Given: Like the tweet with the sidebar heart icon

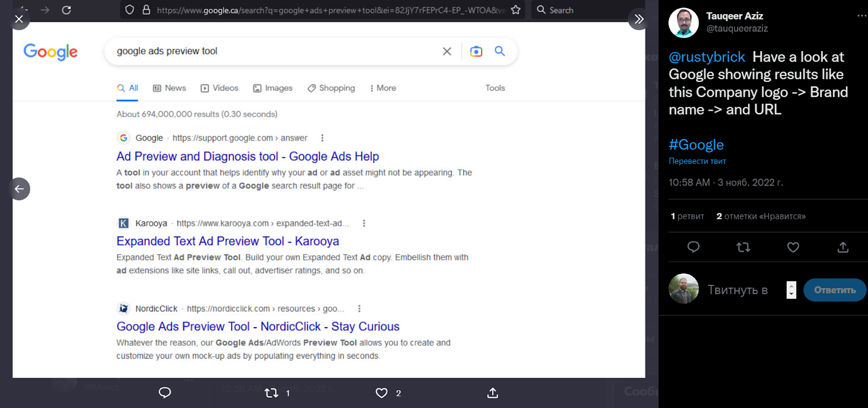Looking at the screenshot, I should click(793, 247).
